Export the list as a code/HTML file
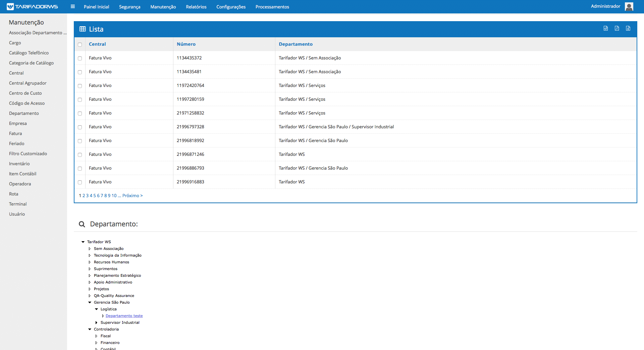 point(605,29)
